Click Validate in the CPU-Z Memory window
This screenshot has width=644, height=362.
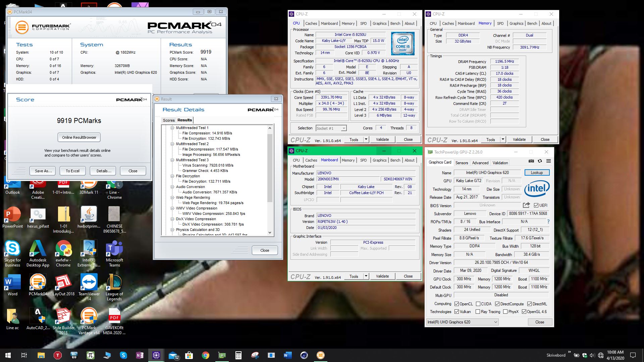click(519, 139)
